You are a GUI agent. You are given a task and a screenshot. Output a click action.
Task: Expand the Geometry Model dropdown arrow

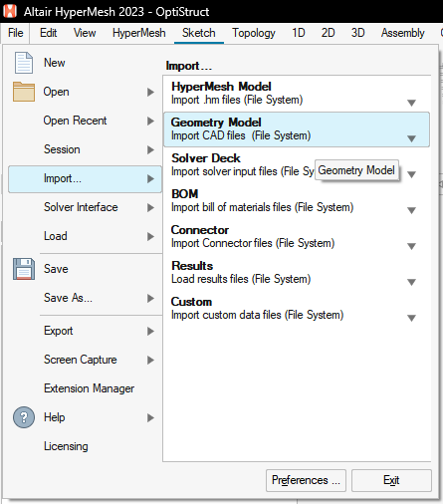(x=411, y=138)
